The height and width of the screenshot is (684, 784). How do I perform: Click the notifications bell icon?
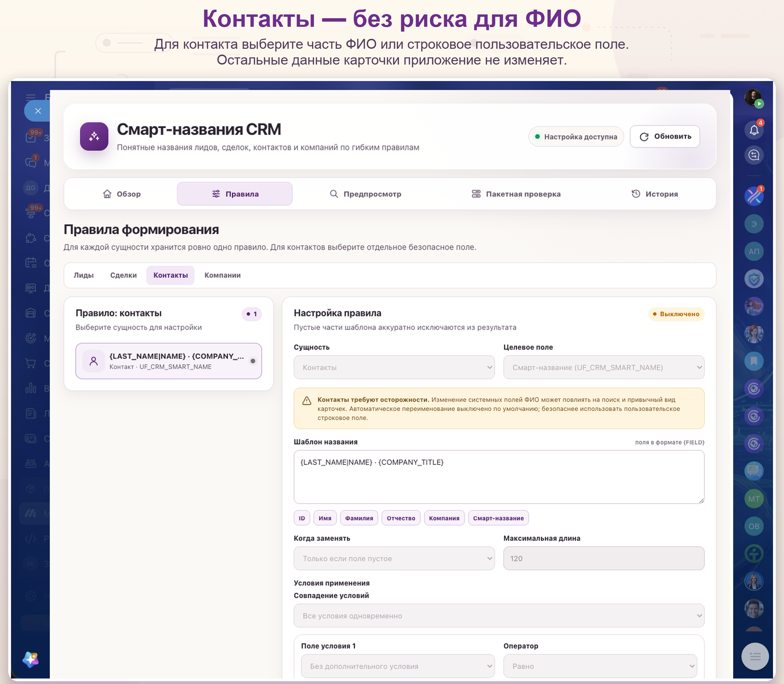tap(753, 130)
